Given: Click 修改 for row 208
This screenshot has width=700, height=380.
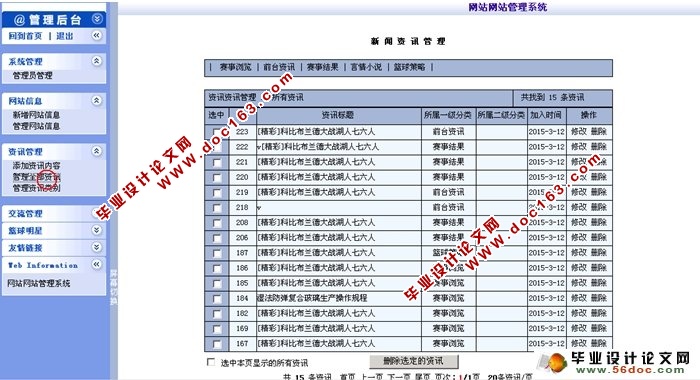Looking at the screenshot, I should tap(579, 222).
